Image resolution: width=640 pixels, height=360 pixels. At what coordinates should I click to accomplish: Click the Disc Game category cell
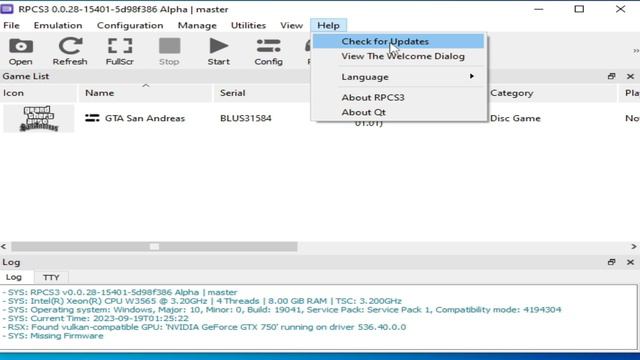[516, 118]
